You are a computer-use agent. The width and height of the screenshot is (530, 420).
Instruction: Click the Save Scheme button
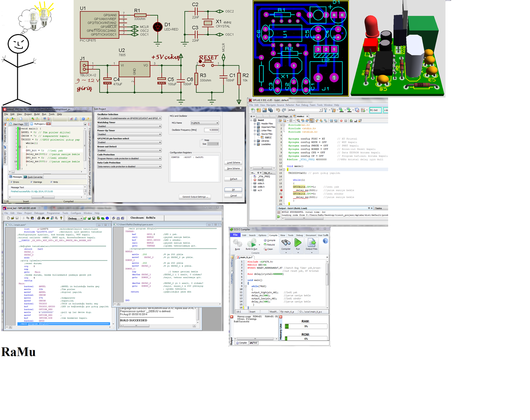click(234, 168)
